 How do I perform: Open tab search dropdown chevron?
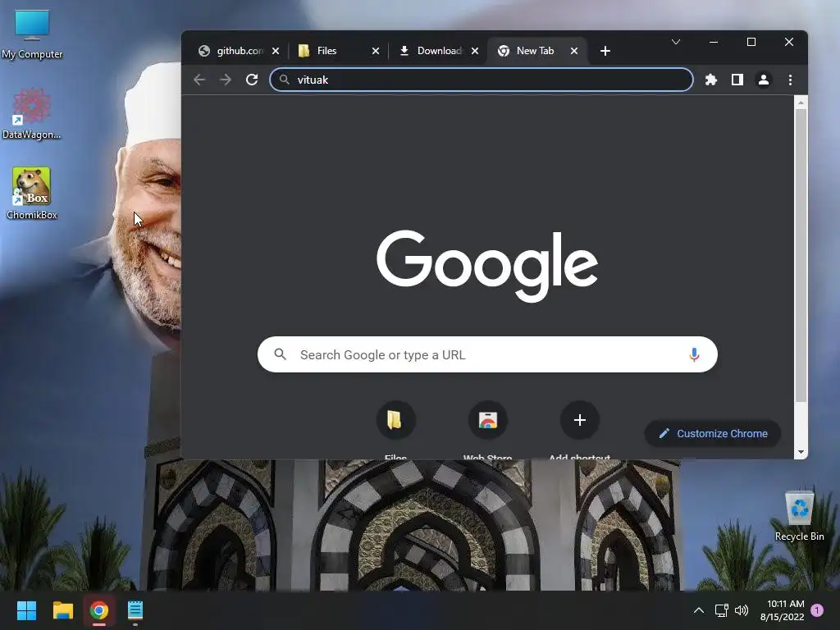[x=676, y=42]
